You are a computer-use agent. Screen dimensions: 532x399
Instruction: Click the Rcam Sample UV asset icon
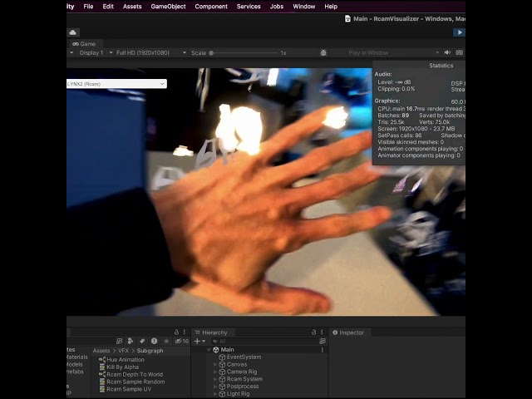click(102, 389)
